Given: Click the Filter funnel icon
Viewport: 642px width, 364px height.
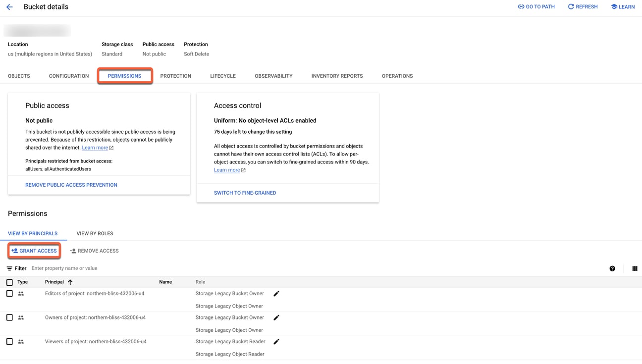Looking at the screenshot, I should tap(9, 268).
